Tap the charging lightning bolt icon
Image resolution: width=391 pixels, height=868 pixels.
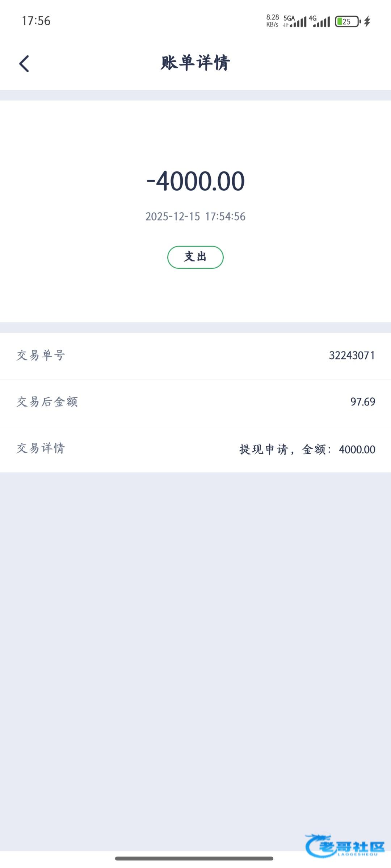367,22
